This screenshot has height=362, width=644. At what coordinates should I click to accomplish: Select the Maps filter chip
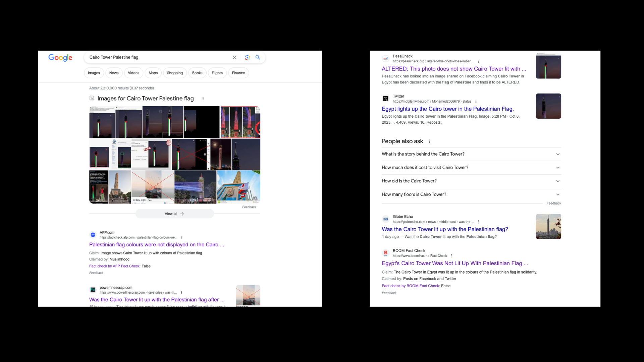[153, 73]
